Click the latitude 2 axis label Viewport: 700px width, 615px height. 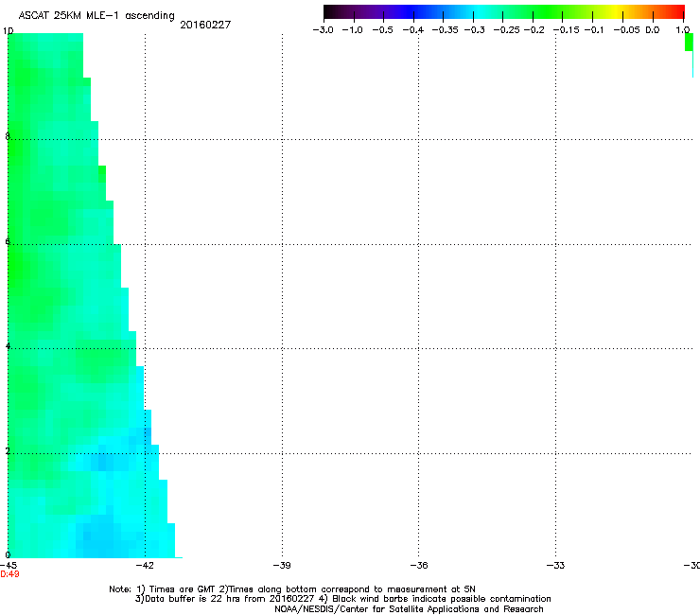click(x=8, y=451)
